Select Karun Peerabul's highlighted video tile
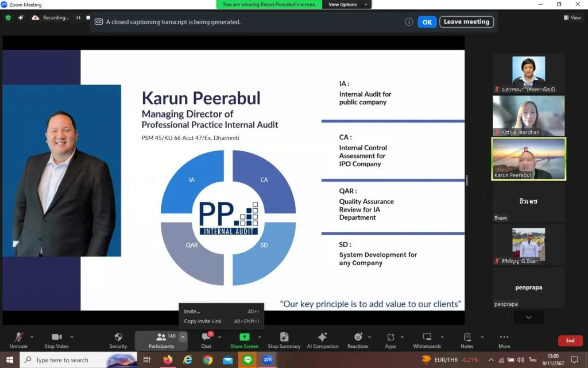The image size is (588, 368). click(x=528, y=159)
